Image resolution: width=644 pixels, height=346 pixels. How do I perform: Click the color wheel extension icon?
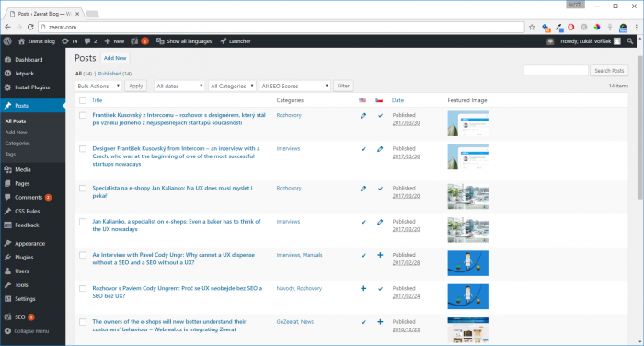[597, 27]
